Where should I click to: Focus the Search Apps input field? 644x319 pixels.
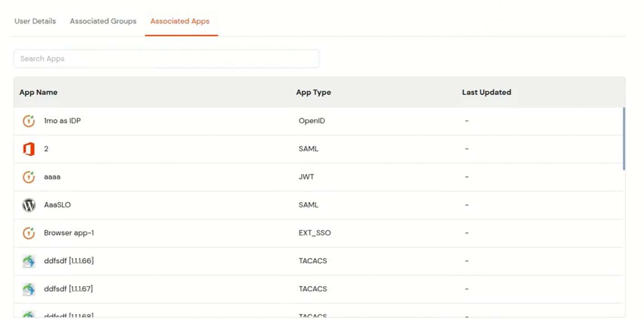coord(167,59)
